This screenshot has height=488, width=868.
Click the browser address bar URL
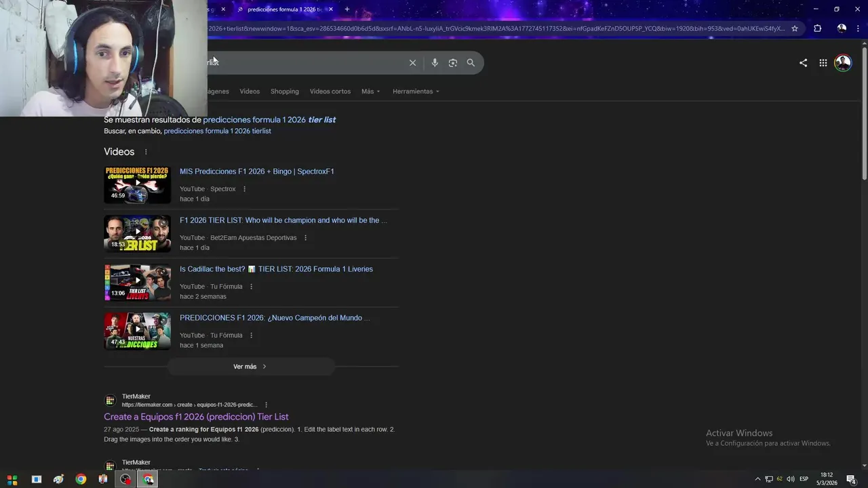[495, 28]
